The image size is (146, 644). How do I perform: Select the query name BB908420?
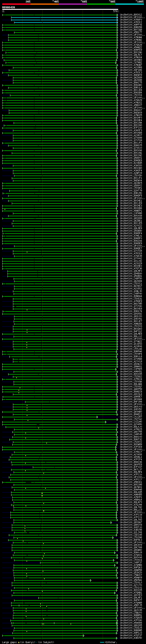pyautogui.click(x=8, y=8)
